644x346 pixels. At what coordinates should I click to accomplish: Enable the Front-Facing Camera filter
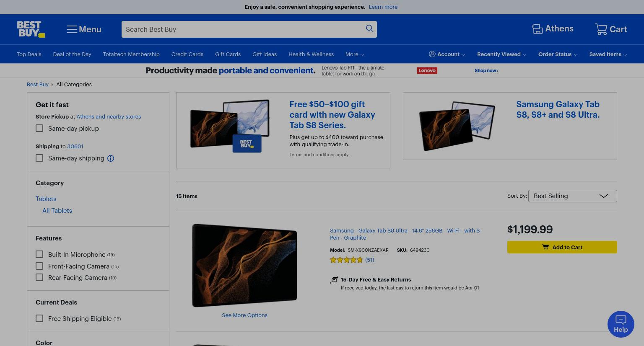(x=39, y=266)
